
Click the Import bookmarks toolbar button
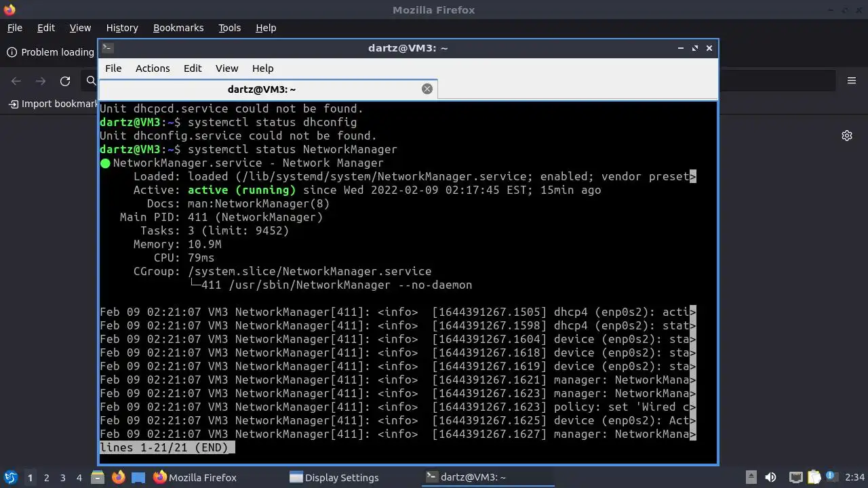click(54, 104)
